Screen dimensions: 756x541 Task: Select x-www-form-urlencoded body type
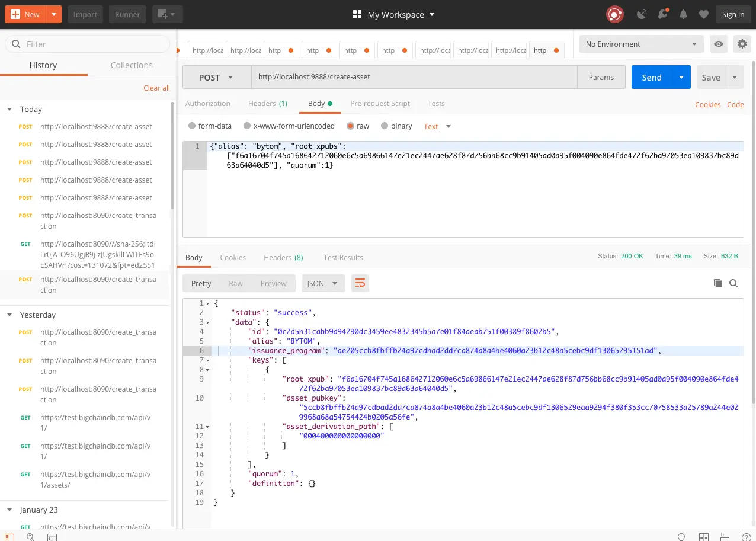tap(246, 126)
